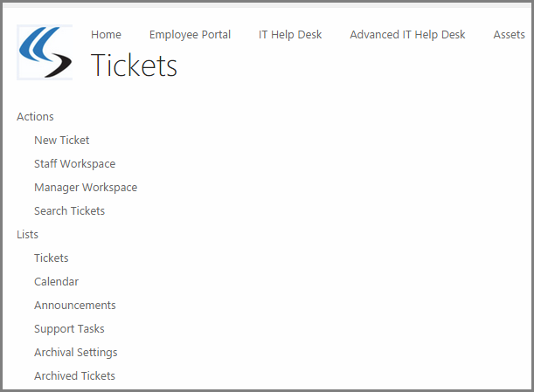This screenshot has height=392, width=534.
Task: Click the large Tickets page title
Action: [134, 66]
